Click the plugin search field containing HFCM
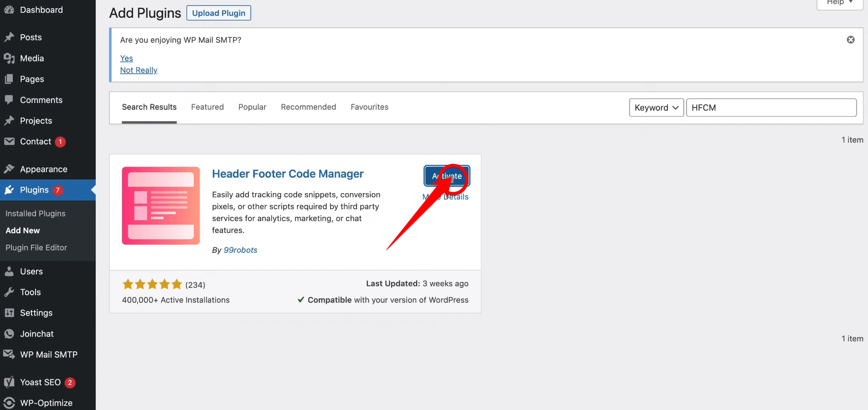The width and height of the screenshot is (868, 410). [x=771, y=108]
